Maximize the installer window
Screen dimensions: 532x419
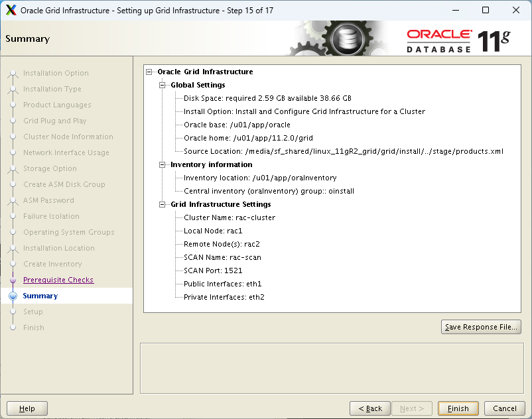(x=486, y=10)
